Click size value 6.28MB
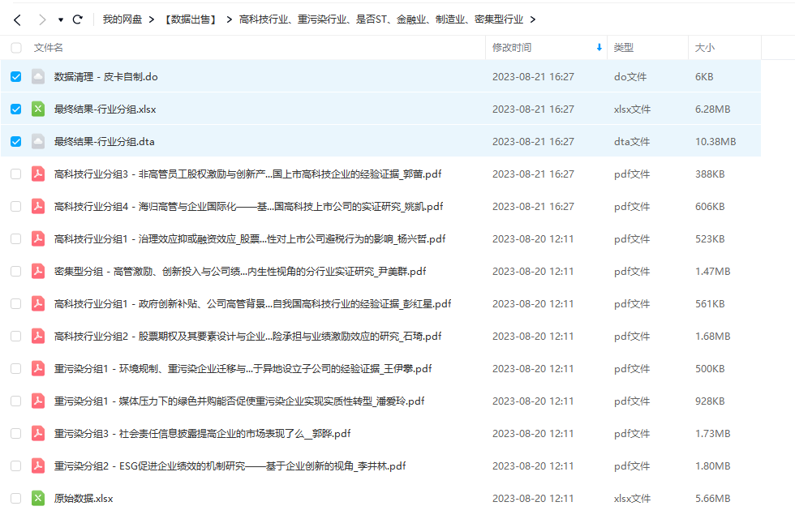Image resolution: width=795 pixels, height=532 pixels. tap(713, 109)
